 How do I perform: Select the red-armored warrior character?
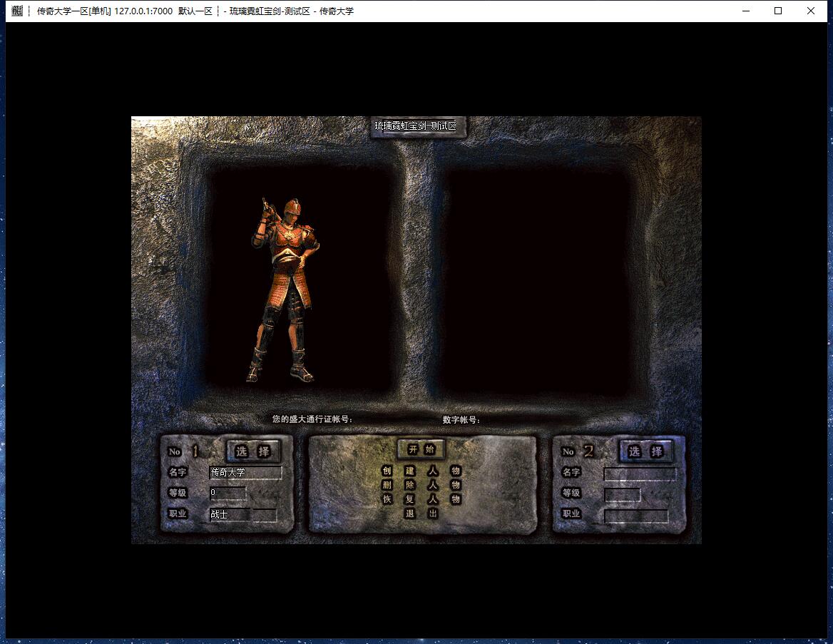click(x=283, y=290)
